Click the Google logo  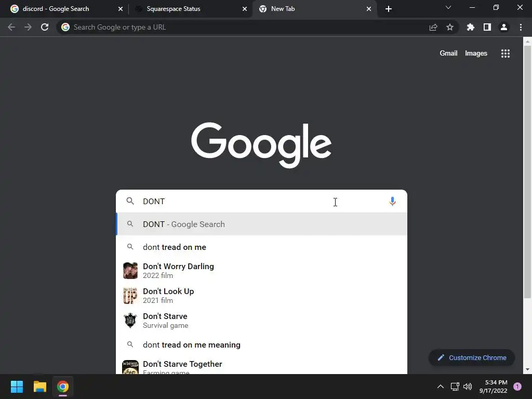click(261, 145)
